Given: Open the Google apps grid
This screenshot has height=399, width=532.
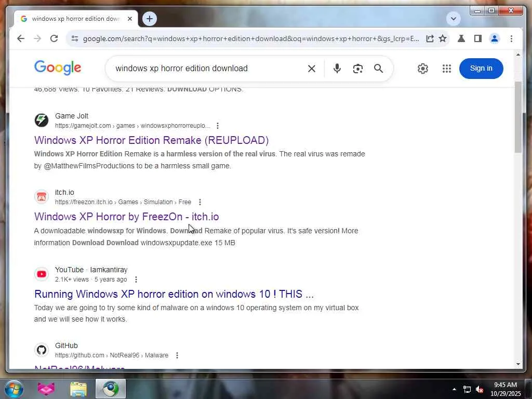Looking at the screenshot, I should [446, 69].
